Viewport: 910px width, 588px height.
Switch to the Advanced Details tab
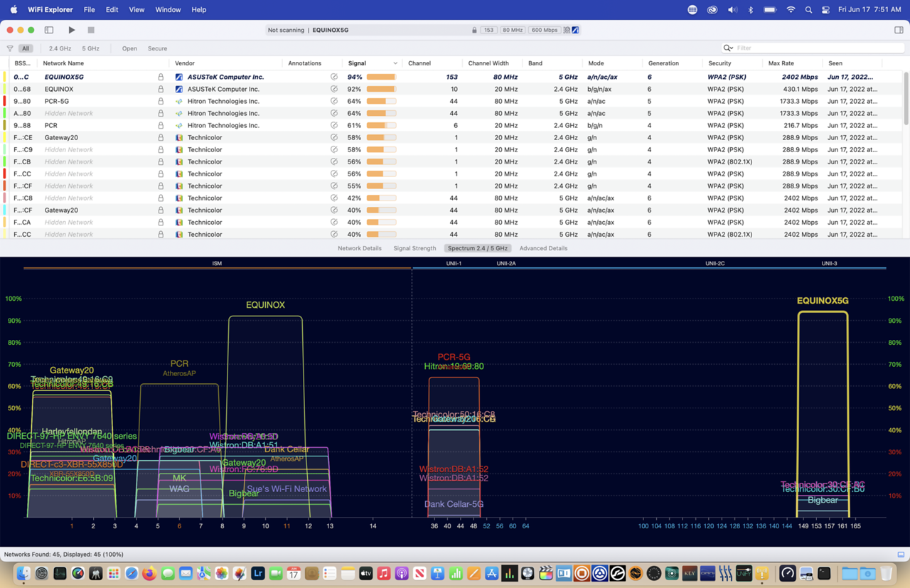pos(543,248)
